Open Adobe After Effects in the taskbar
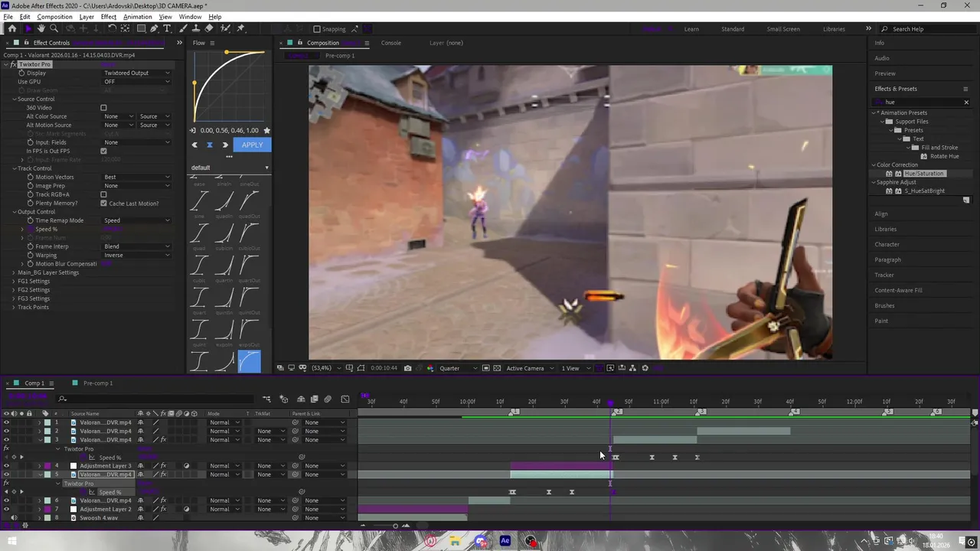The image size is (980, 551). (505, 541)
